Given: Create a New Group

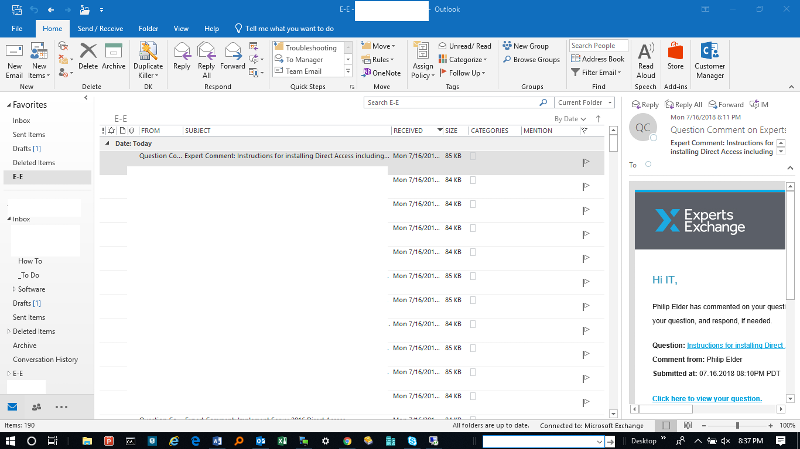Looking at the screenshot, I should pyautogui.click(x=526, y=46).
